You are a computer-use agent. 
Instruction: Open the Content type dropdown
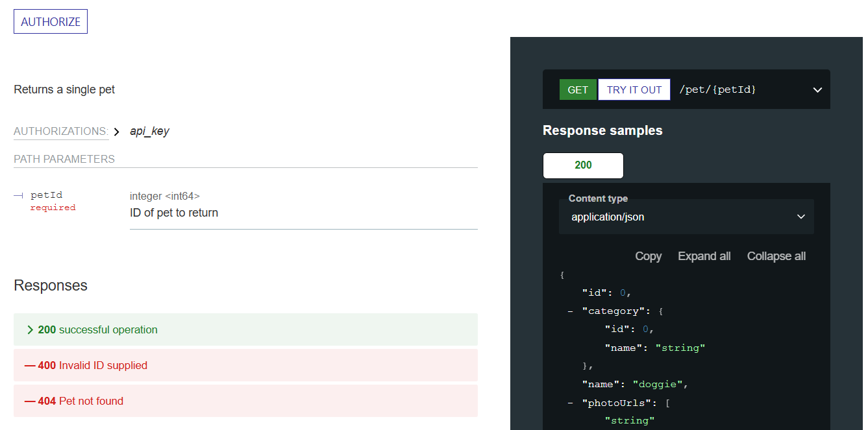coord(686,216)
